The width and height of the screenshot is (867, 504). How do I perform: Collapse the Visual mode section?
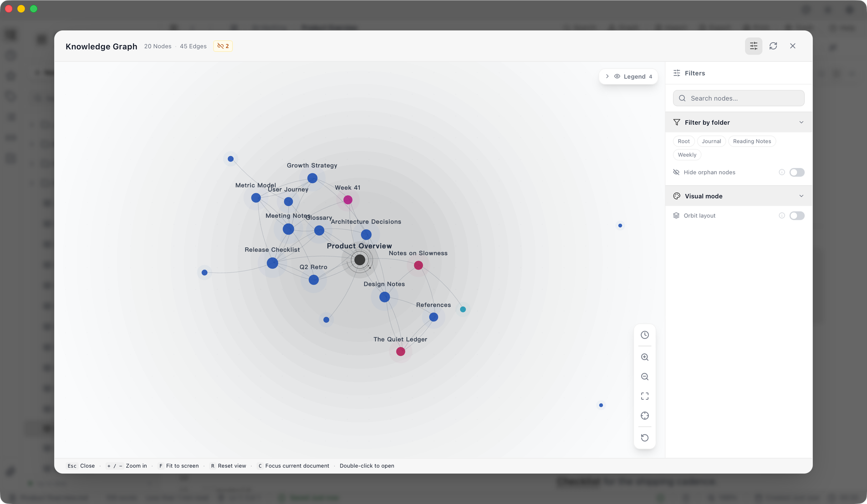pyautogui.click(x=739, y=196)
